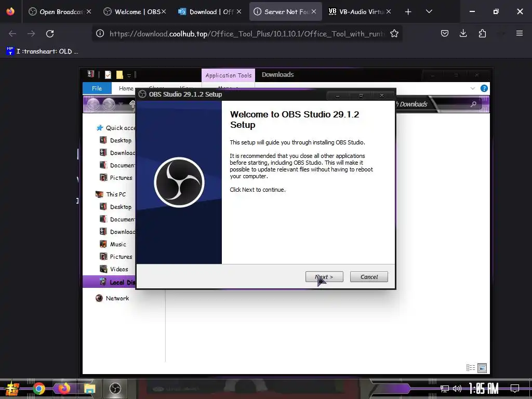Select Application Tools ribbon tab
Viewport: 532px width, 399px height.
[x=229, y=75]
